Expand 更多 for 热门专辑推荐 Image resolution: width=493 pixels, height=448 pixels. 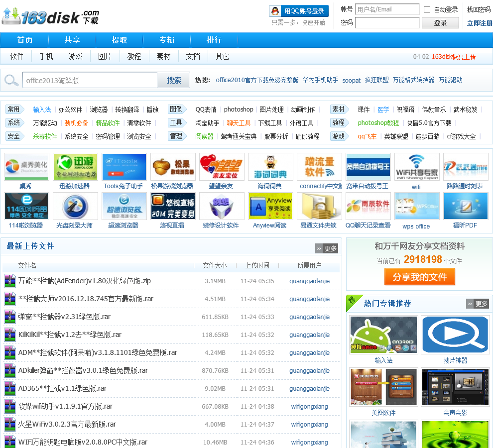(x=477, y=303)
